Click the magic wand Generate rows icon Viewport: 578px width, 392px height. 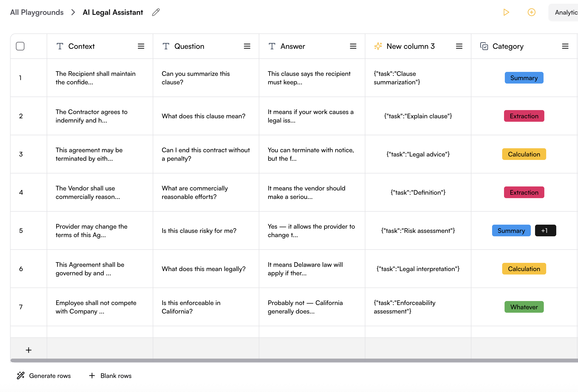(21, 376)
